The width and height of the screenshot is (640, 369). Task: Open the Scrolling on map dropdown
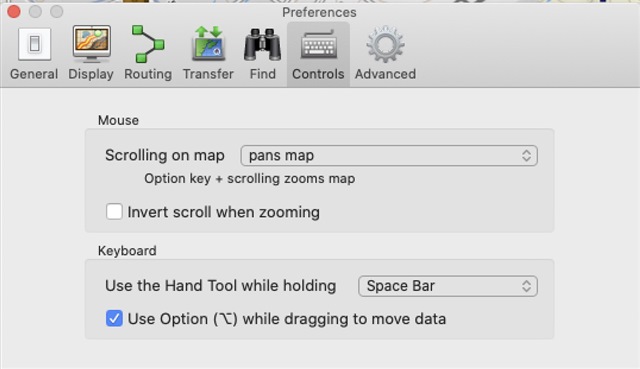point(389,156)
